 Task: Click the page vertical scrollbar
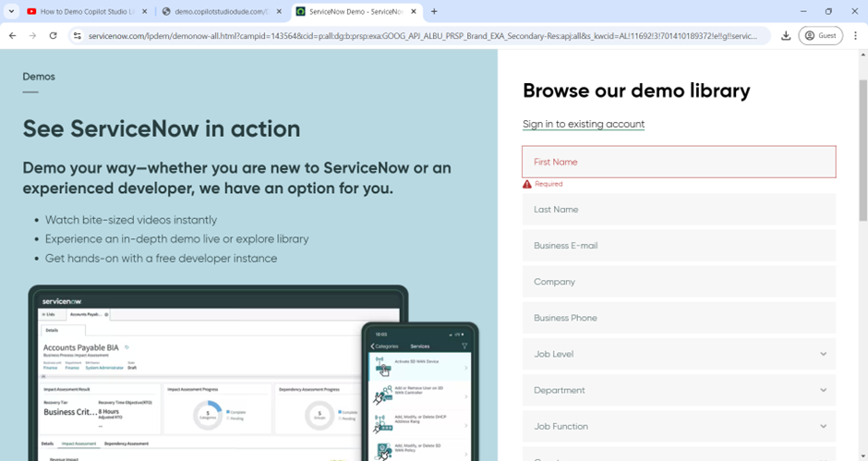click(862, 148)
